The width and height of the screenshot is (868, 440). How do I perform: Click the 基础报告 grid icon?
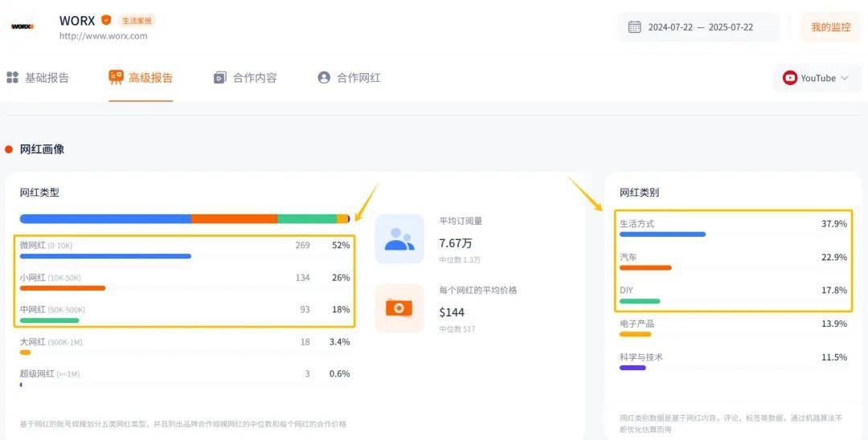(12, 77)
